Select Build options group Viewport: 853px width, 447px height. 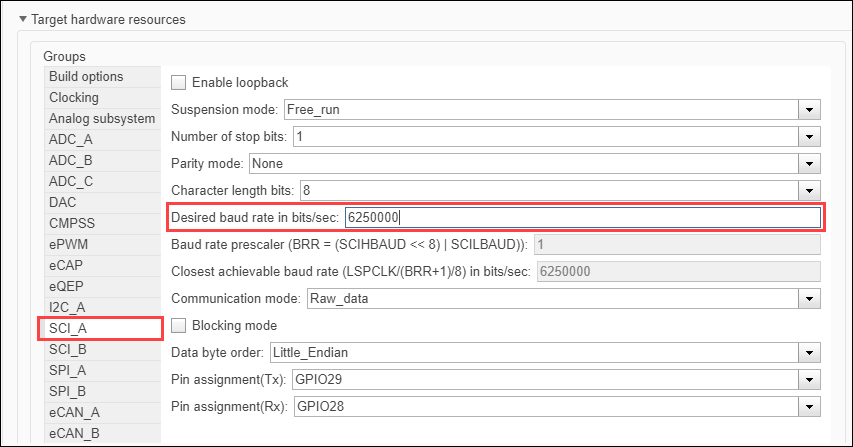87,77
